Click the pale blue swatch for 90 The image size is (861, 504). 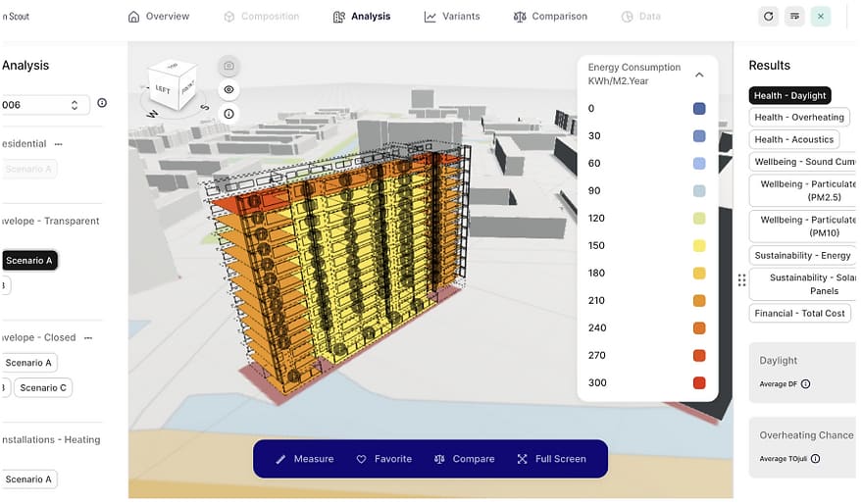(699, 191)
